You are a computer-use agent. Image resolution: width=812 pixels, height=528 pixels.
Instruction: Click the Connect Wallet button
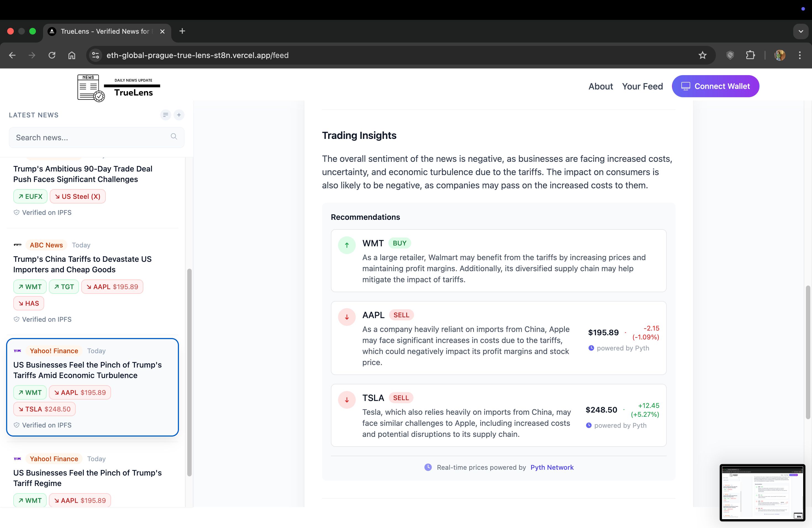pos(715,86)
